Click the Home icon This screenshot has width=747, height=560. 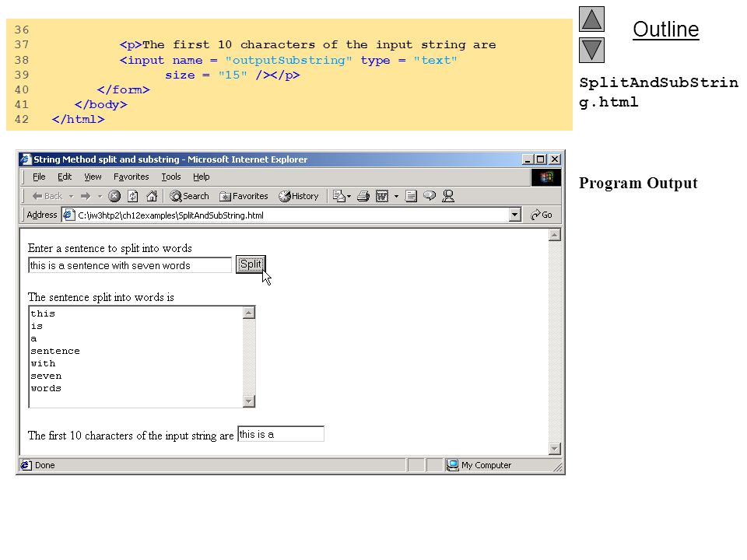coord(152,196)
